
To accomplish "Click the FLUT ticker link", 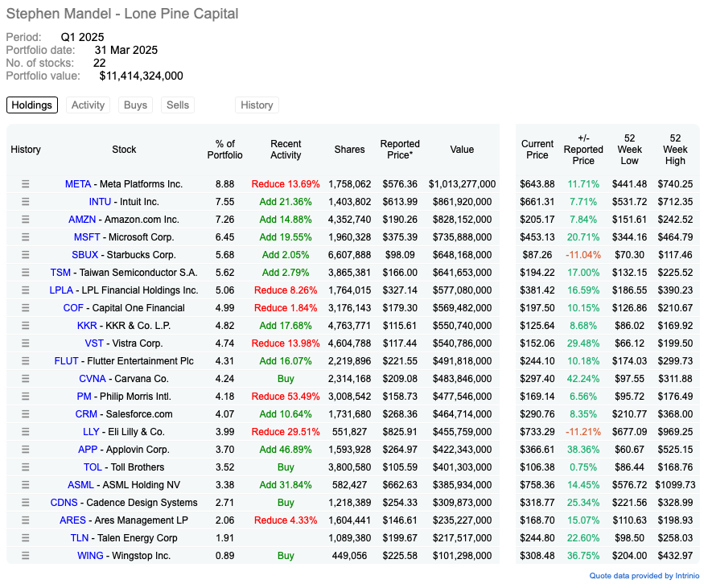I will (x=66, y=361).
